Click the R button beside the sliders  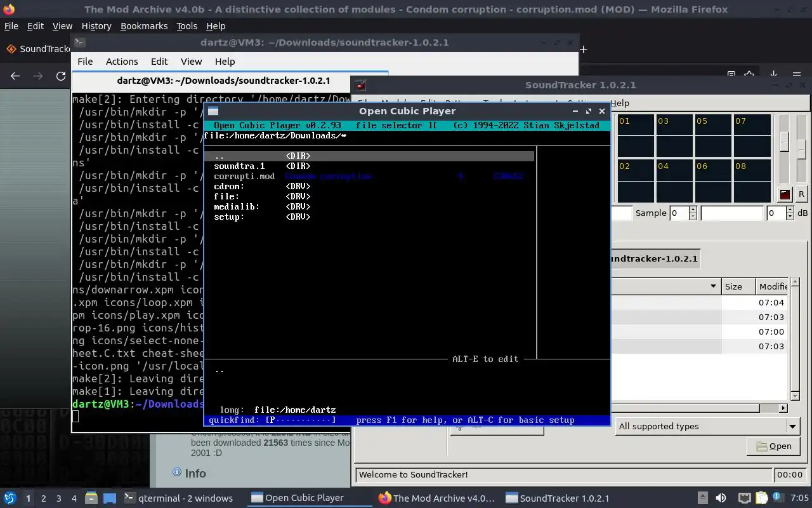click(801, 194)
